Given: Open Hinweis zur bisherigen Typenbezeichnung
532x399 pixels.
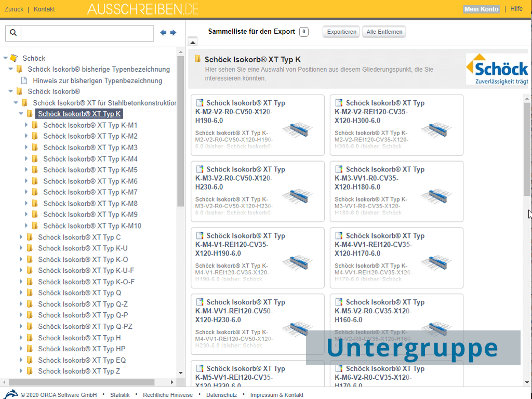Looking at the screenshot, I should coord(97,81).
